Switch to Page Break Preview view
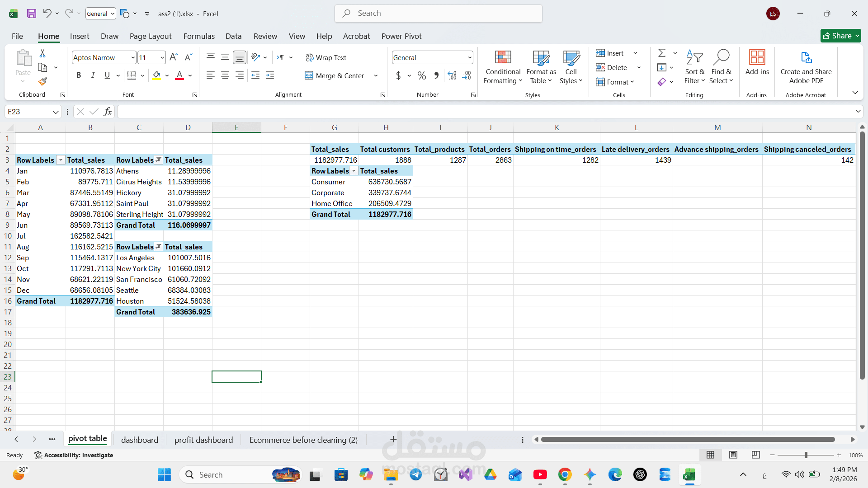Viewport: 868px width, 488px height. point(755,455)
